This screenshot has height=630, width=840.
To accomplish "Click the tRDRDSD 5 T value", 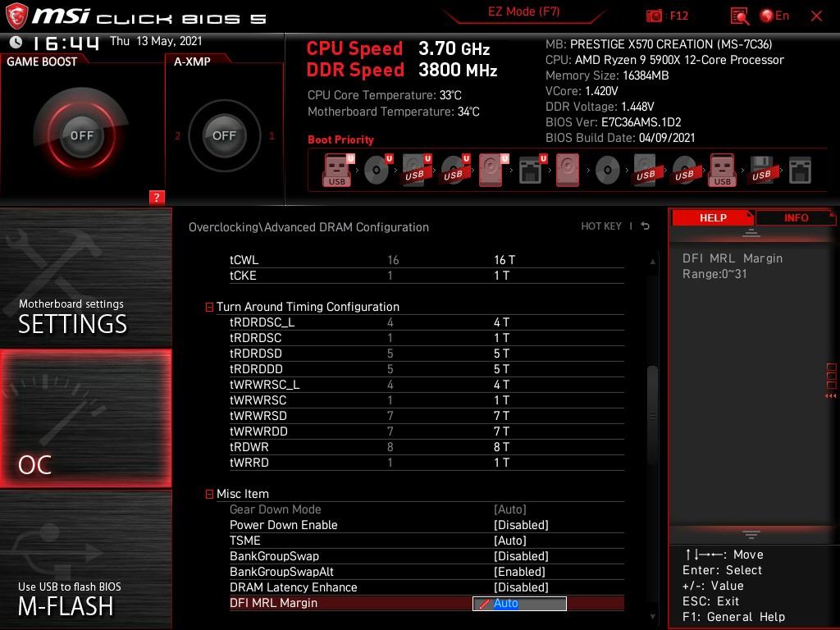I will (501, 354).
